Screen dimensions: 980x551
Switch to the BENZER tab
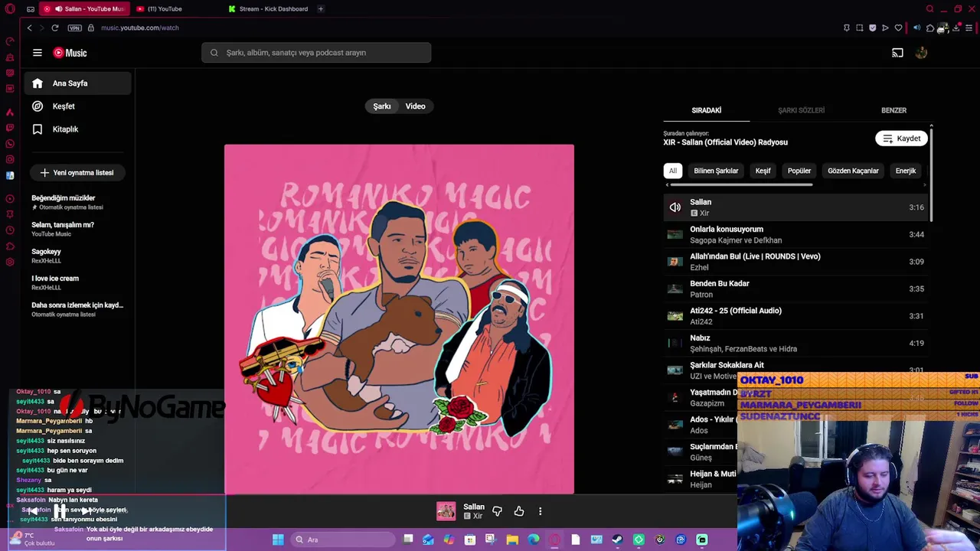(893, 110)
